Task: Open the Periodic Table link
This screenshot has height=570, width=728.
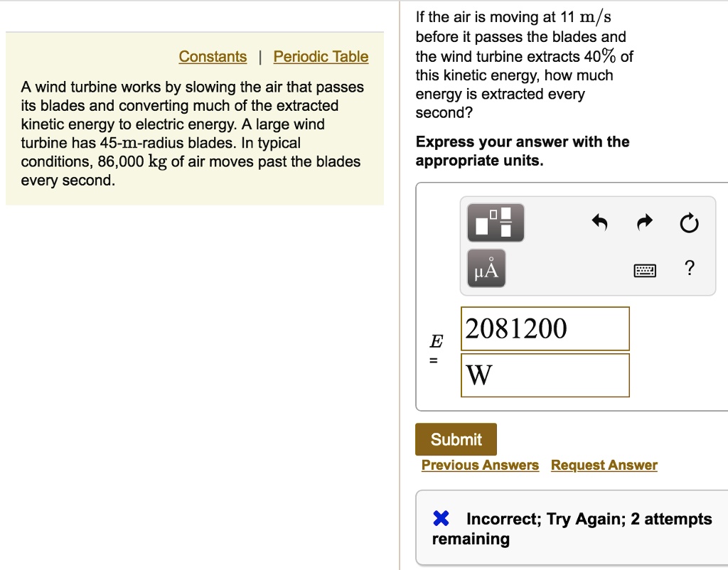Action: (x=321, y=57)
